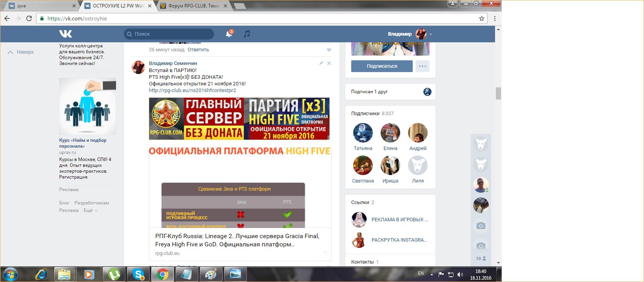
Task: Open the rpg-club.eu/ns2016hfcontestpr2 link
Action: [x=192, y=90]
